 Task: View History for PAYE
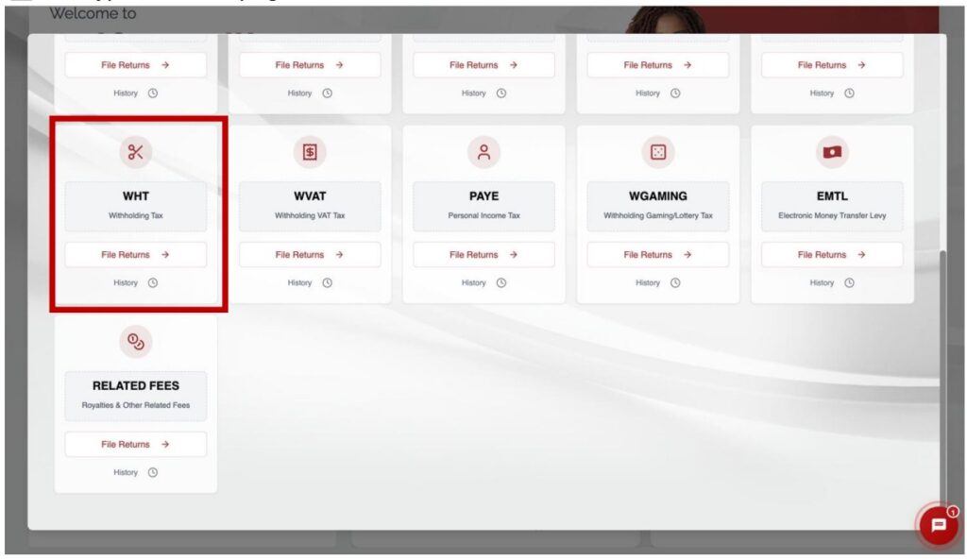click(483, 283)
